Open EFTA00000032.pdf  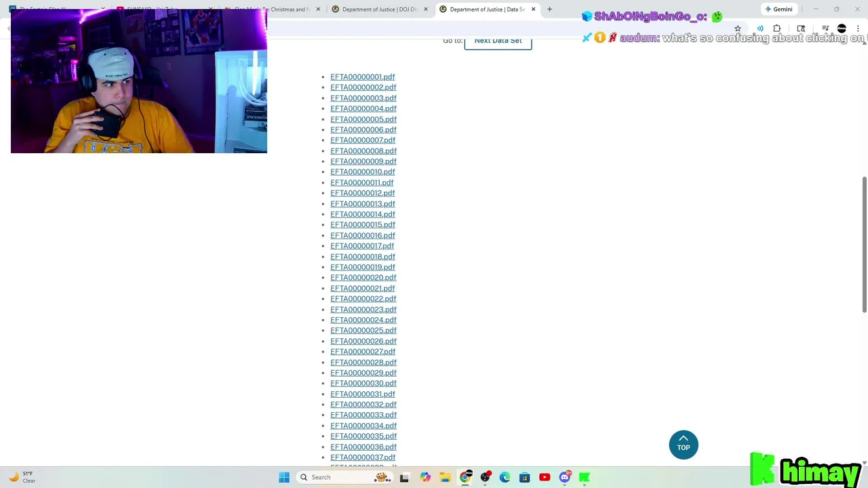point(363,405)
